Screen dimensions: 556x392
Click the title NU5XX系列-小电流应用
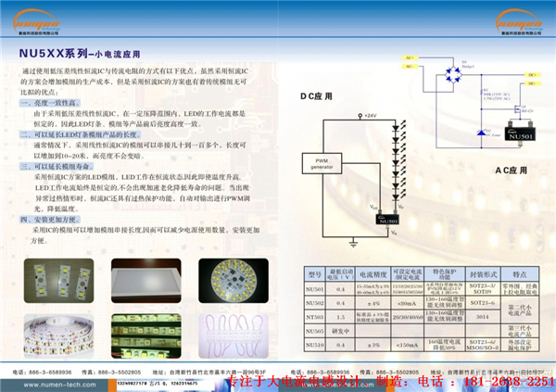click(80, 54)
